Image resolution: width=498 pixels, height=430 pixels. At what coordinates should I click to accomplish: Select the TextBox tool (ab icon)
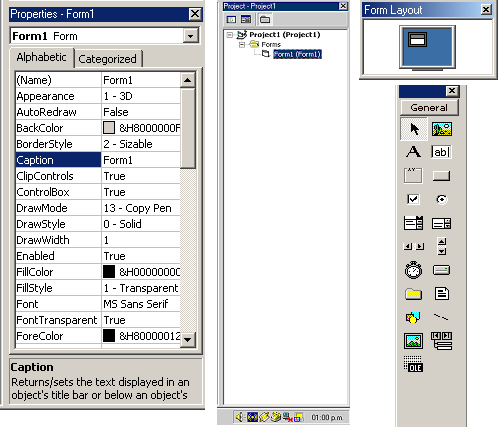pyautogui.click(x=441, y=152)
